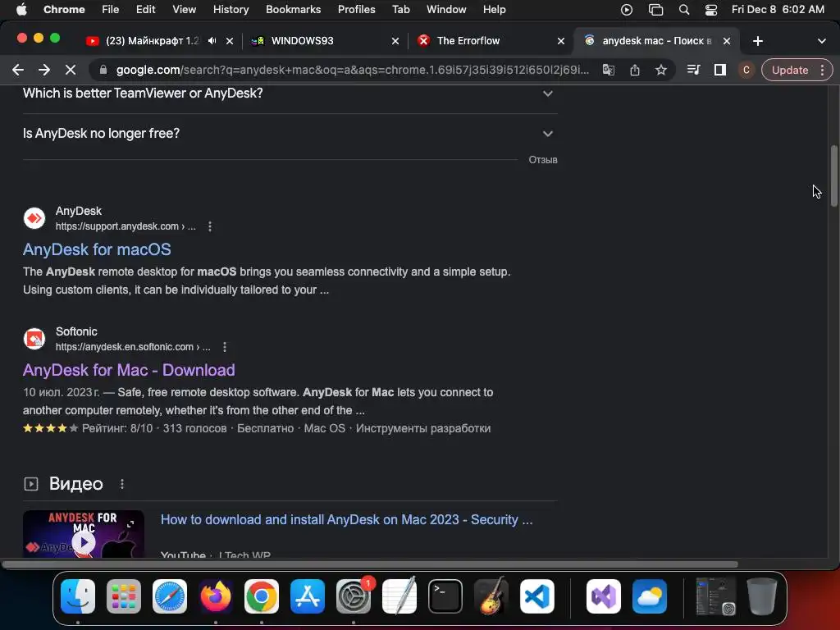
Task: Click the Update button in Chrome toolbar
Action: (x=790, y=70)
